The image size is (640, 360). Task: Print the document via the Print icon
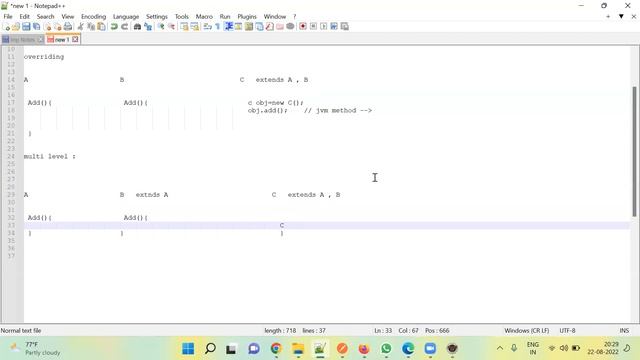pyautogui.click(x=68, y=27)
